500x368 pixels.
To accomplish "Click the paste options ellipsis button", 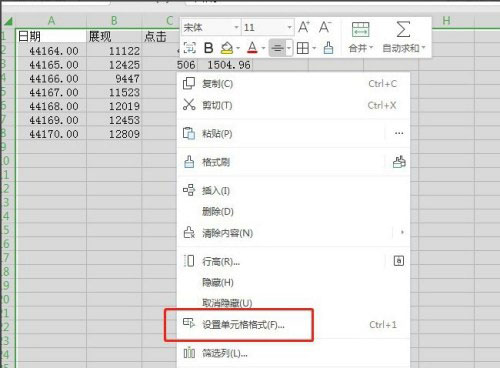I will [x=399, y=133].
